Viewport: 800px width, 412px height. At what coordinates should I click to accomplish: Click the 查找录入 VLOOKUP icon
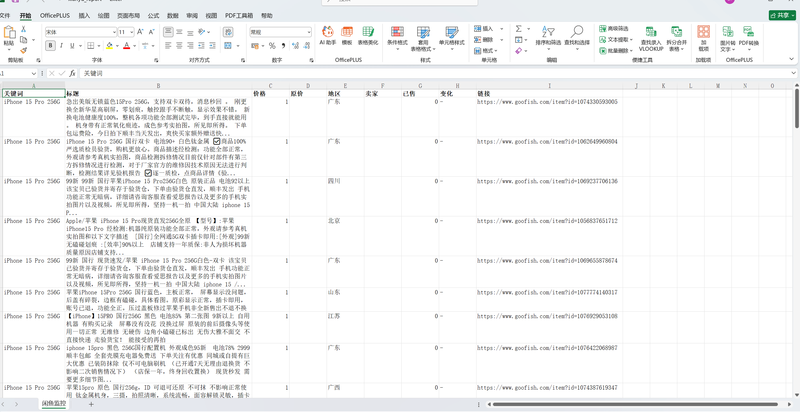pos(651,32)
